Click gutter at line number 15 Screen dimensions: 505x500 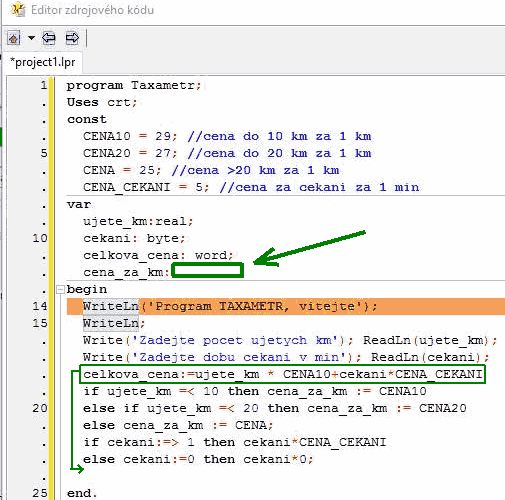40,323
